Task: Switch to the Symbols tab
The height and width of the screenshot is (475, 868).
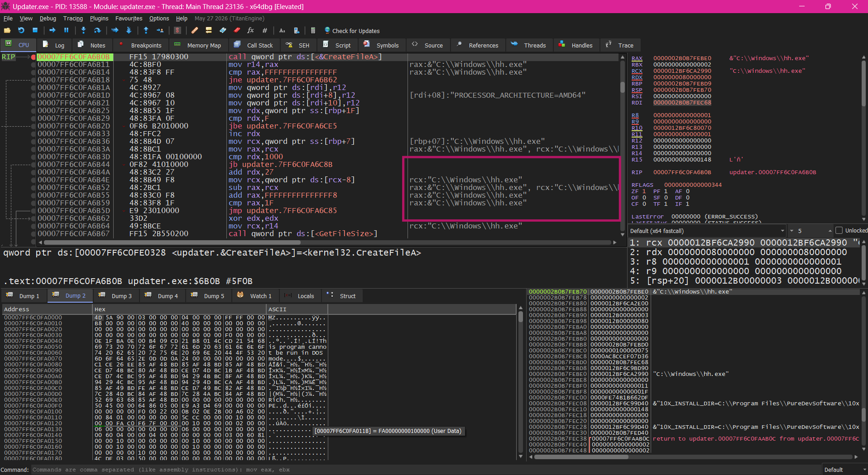Action: click(381, 45)
